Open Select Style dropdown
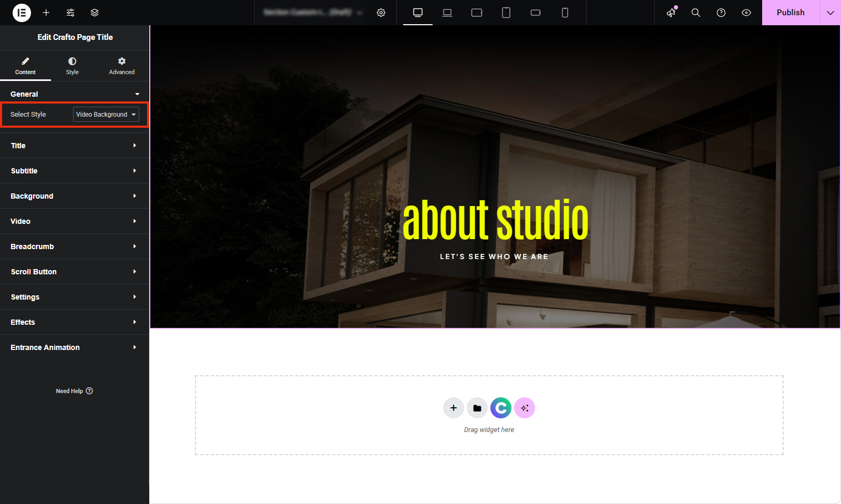The height and width of the screenshot is (504, 841). (x=106, y=115)
